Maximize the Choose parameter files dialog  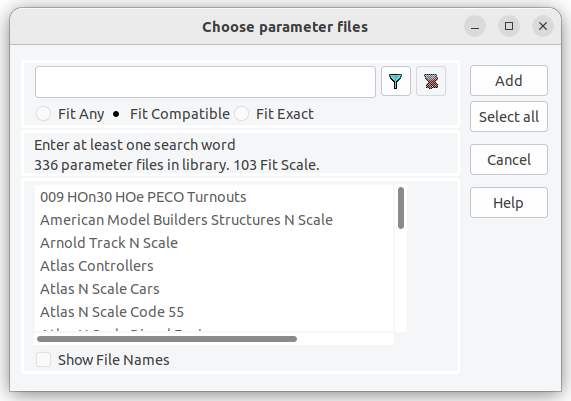pos(509,27)
